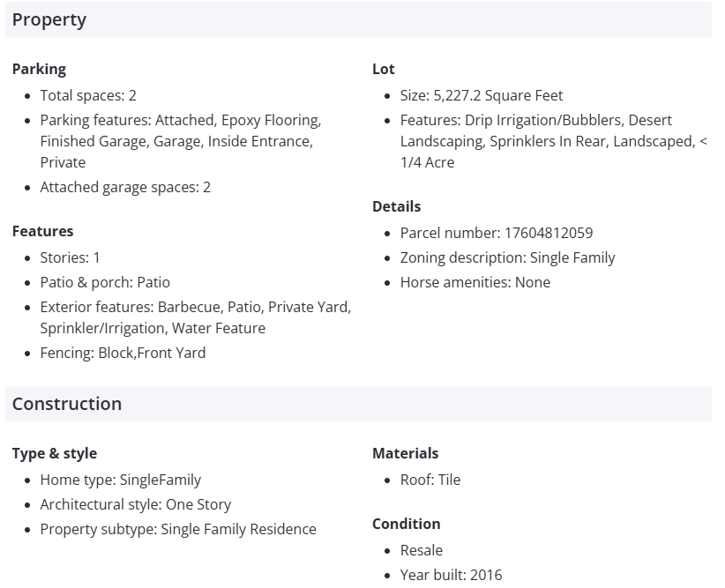The image size is (725, 588).
Task: Click Attached garage spaces: 2 entry
Action: pyautogui.click(x=125, y=187)
